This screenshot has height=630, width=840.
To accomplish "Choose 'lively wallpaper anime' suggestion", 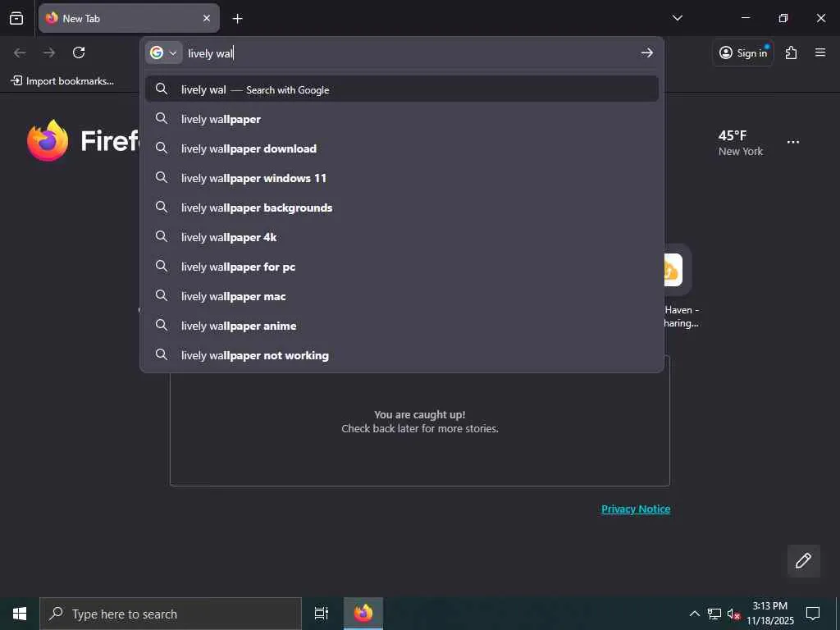I will coord(402,325).
